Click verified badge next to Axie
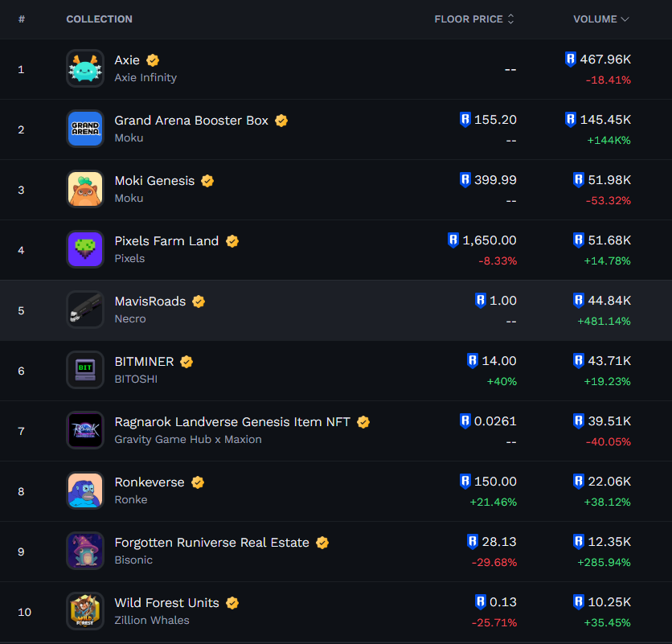Viewport: 672px width, 644px height. point(153,60)
